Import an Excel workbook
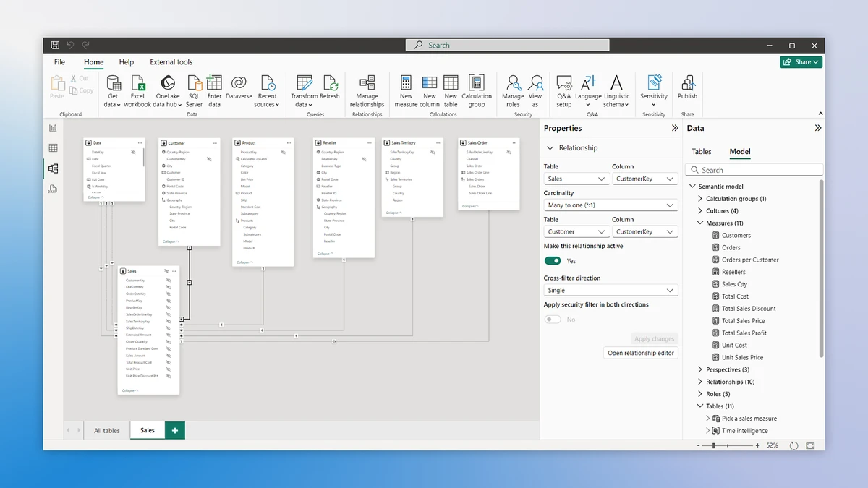The image size is (868, 488). pyautogui.click(x=137, y=91)
